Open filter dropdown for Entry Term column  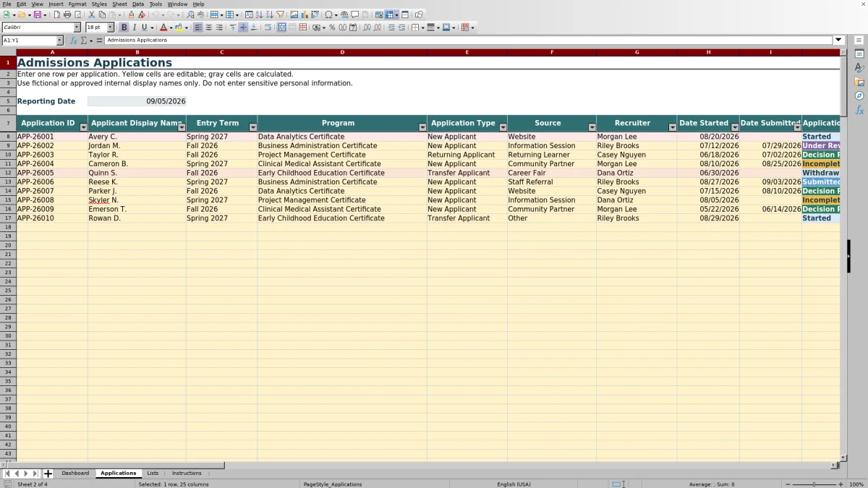[252, 127]
